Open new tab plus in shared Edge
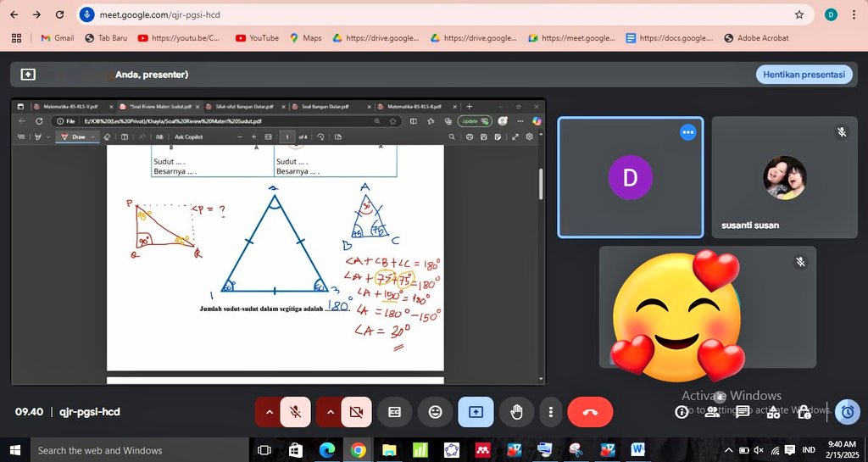The height and width of the screenshot is (462, 868). point(470,106)
